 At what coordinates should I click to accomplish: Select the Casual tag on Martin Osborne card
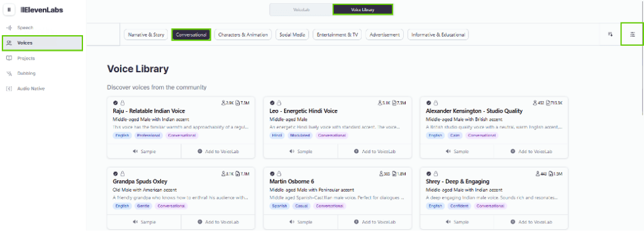coord(301,206)
